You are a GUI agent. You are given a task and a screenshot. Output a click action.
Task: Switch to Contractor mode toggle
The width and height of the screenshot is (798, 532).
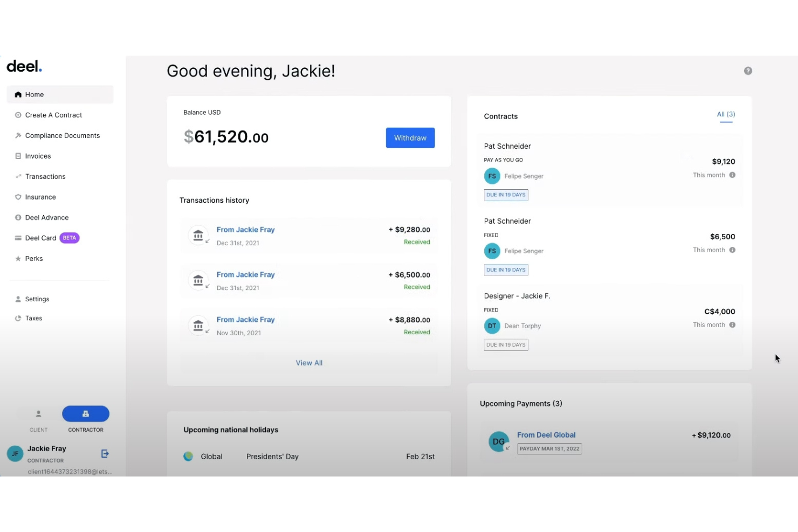(86, 414)
